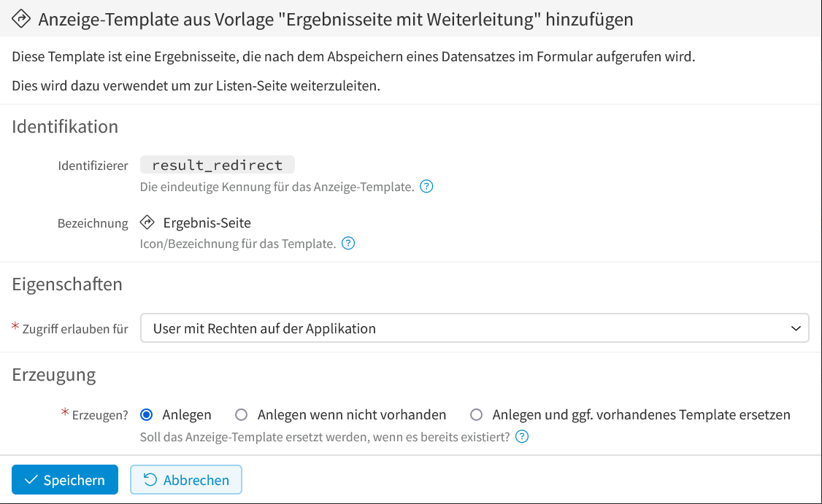Click the Ergebnis-Seite label text
The width and height of the screenshot is (822, 504).
click(x=207, y=222)
